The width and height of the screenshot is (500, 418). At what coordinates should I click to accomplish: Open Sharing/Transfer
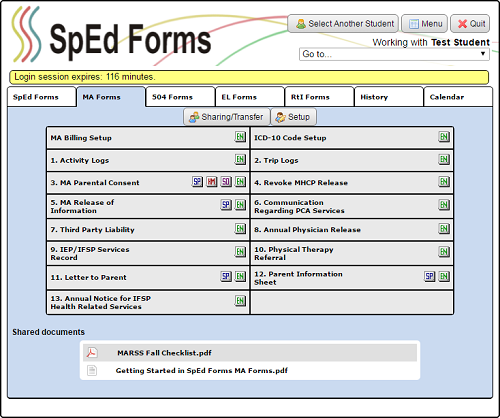pyautogui.click(x=227, y=117)
